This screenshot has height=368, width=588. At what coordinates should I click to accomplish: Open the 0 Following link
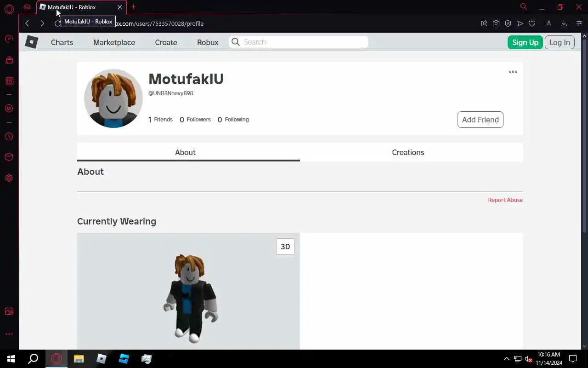(x=233, y=120)
